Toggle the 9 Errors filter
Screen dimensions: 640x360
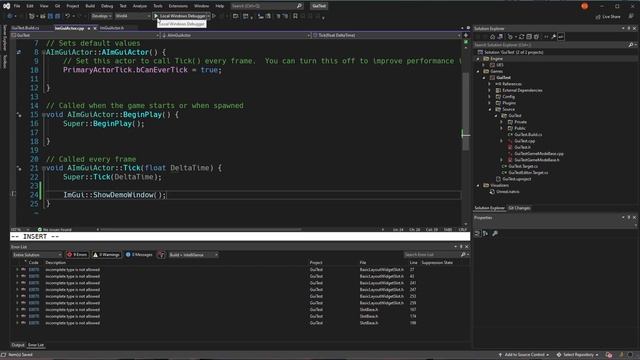point(78,255)
